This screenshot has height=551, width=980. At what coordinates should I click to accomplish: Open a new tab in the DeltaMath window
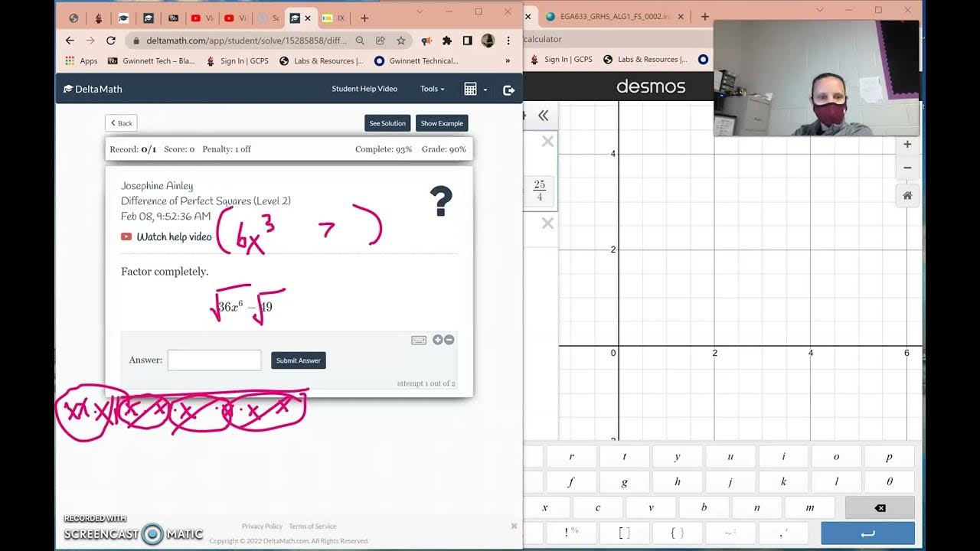pos(364,18)
